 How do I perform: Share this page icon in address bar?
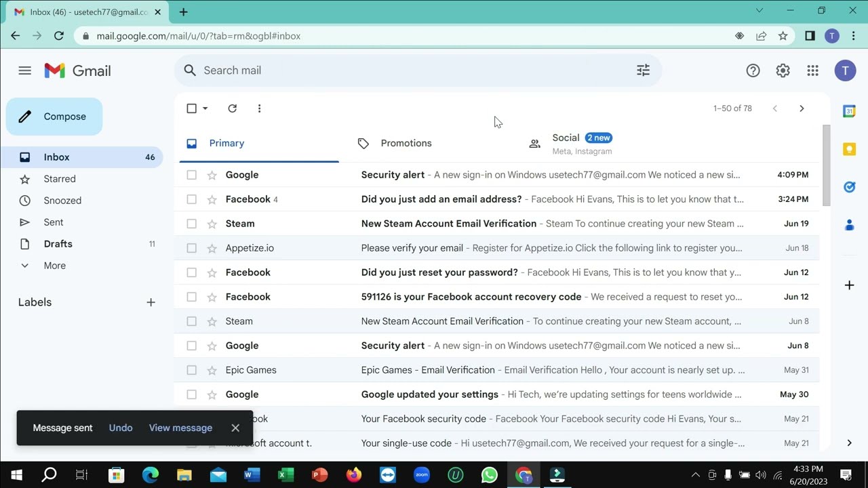coord(762,36)
